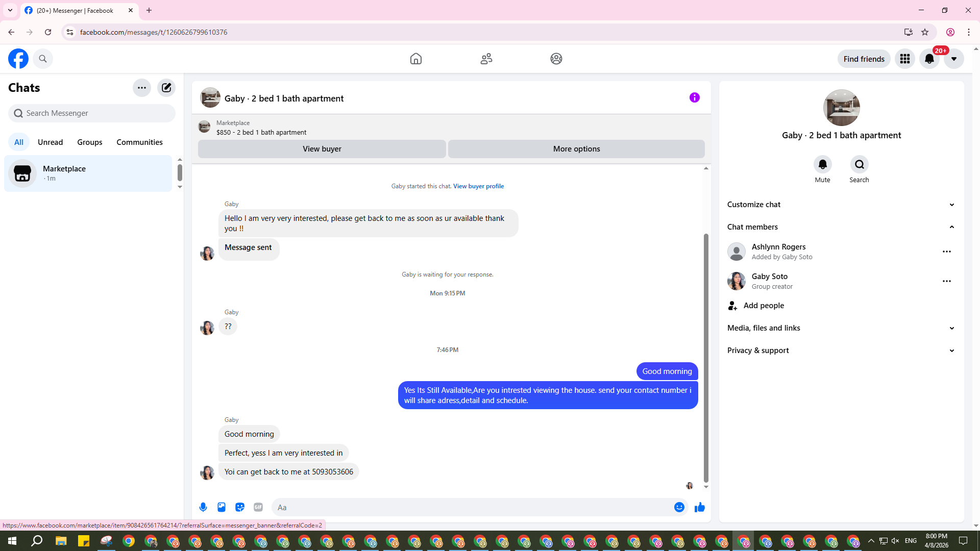
Task: Open Facebook notifications bell
Action: (929, 59)
